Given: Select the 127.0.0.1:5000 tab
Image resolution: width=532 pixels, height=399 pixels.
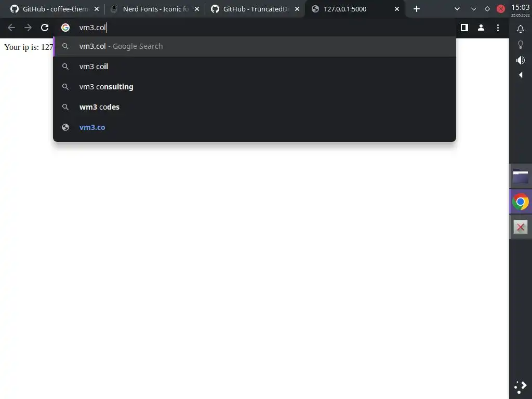Looking at the screenshot, I should (x=355, y=9).
